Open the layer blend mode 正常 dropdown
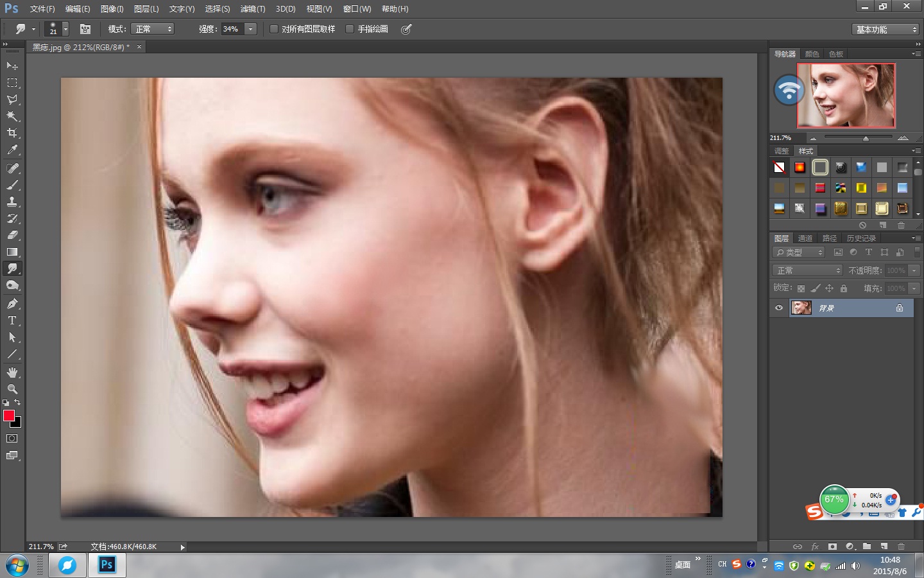 [807, 270]
